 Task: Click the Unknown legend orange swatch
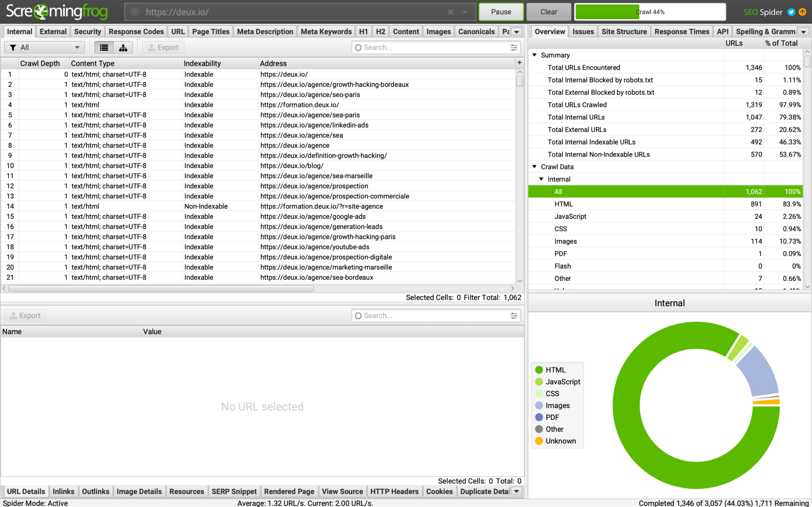point(539,441)
